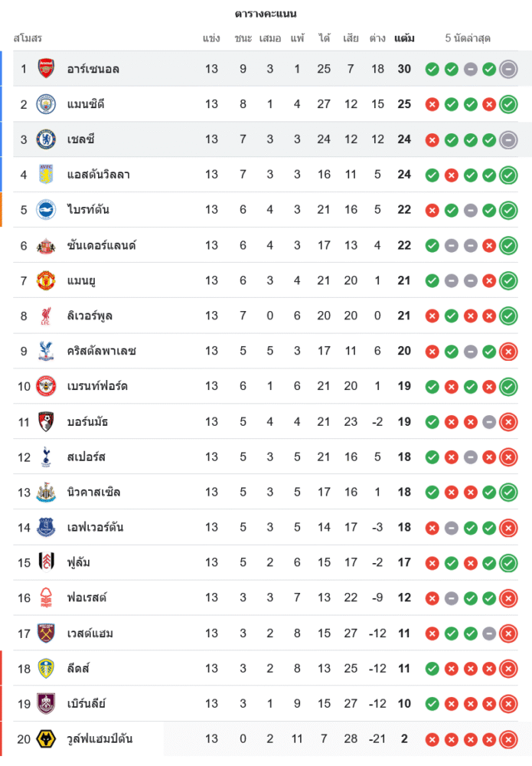Select the ไบรท์ตัน row name

click(x=88, y=210)
